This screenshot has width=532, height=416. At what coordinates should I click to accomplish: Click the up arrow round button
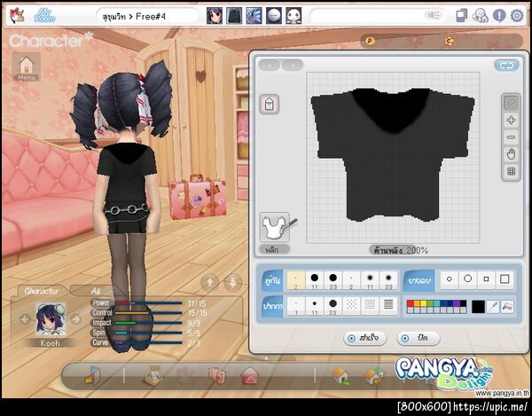(209, 282)
